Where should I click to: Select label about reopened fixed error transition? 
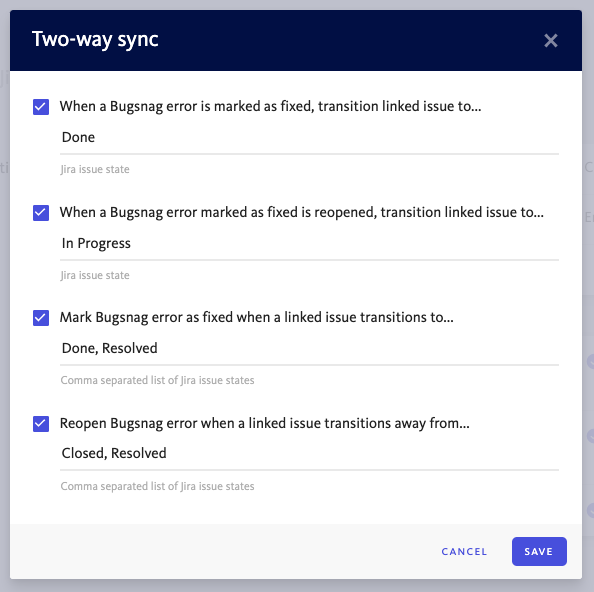click(x=302, y=212)
